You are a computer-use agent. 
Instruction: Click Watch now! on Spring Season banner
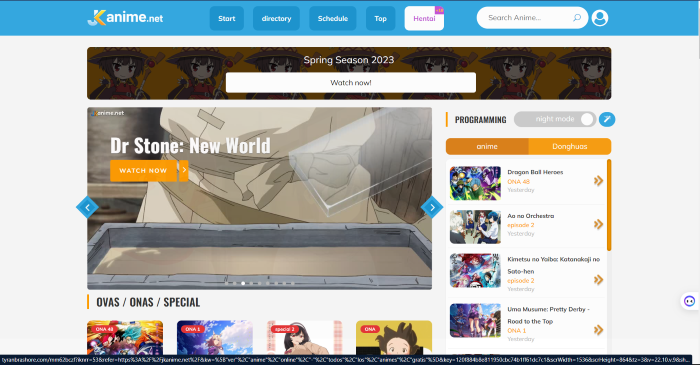[351, 83]
